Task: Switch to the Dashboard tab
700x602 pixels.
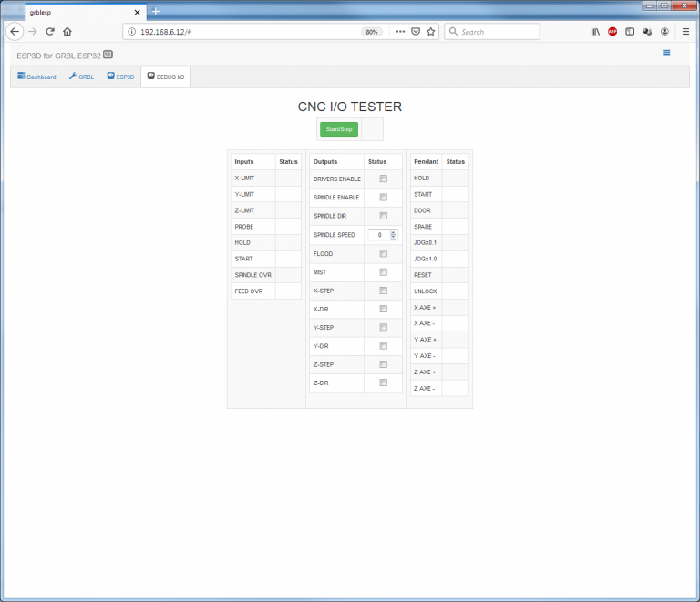Action: point(36,77)
